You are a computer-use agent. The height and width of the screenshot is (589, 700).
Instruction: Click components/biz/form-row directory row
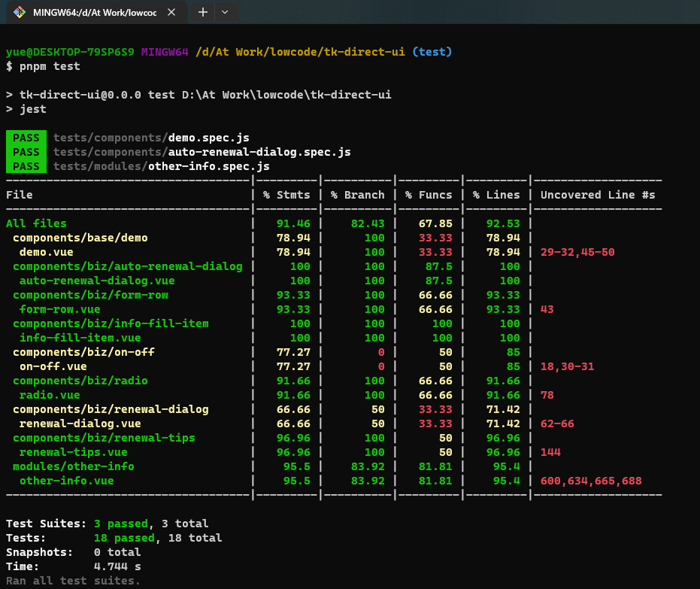pos(91,295)
